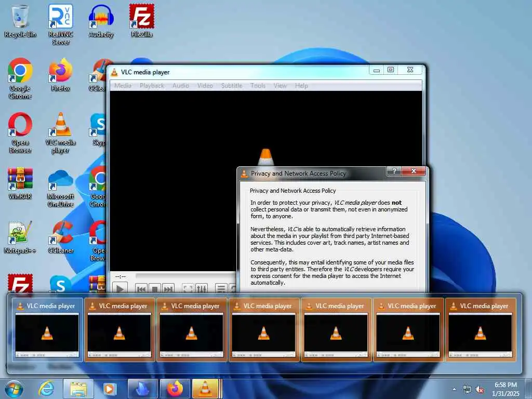Open the Playback menu in VLC
Image resolution: width=532 pixels, height=399 pixels.
(152, 86)
